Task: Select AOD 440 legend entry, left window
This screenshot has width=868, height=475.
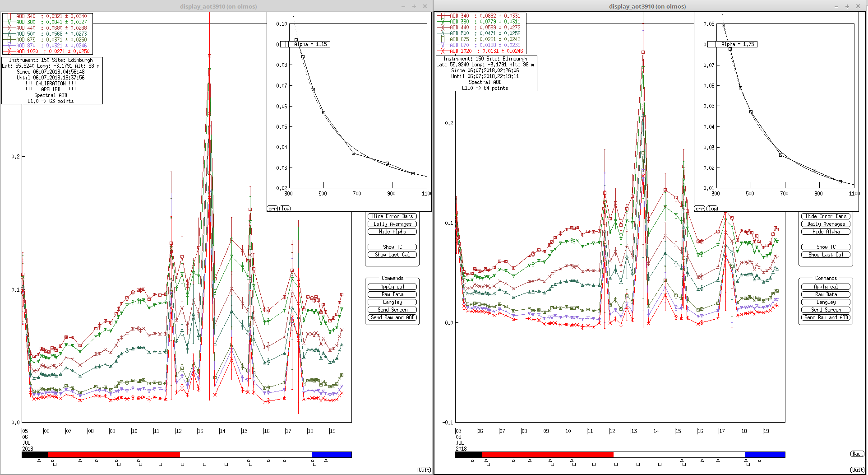Action: tap(47, 28)
